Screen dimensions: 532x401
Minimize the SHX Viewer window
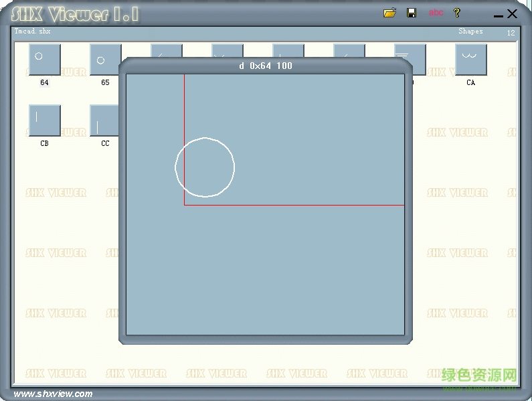499,15
